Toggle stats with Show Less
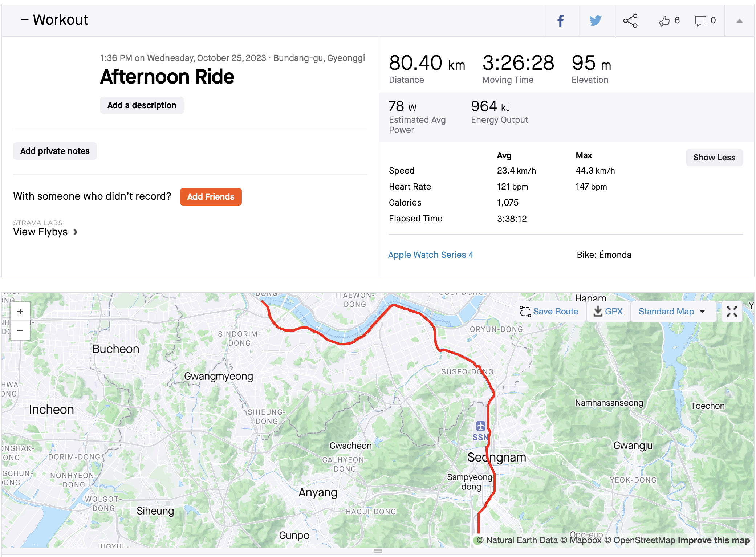Image resolution: width=756 pixels, height=557 pixels. (714, 158)
